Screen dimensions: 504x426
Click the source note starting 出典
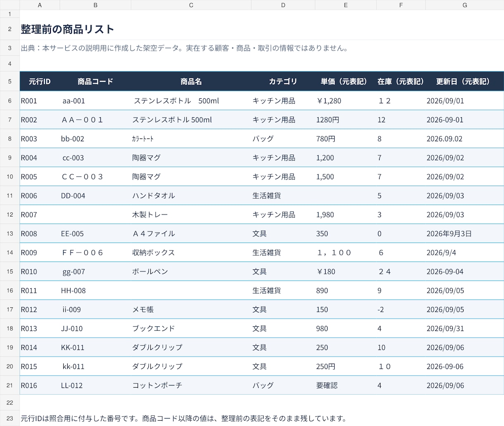pos(185,48)
